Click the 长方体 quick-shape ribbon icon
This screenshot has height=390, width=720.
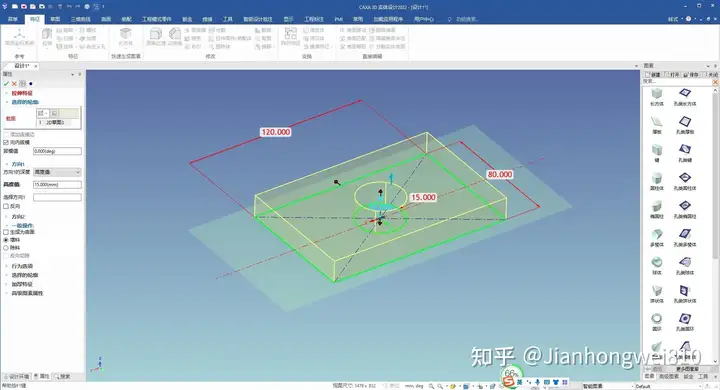click(x=125, y=37)
